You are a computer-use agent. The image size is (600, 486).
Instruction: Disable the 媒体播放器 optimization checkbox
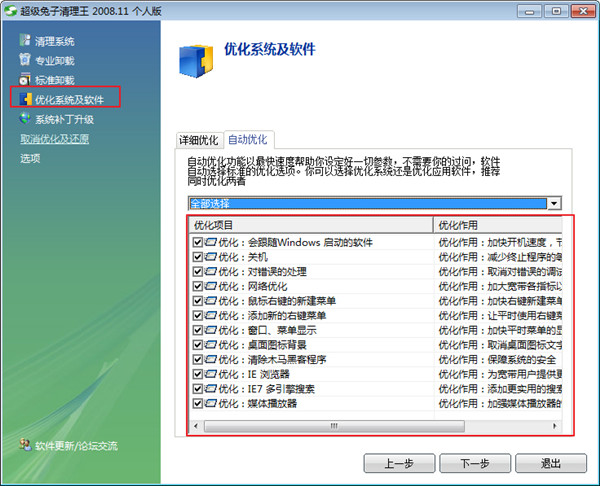point(197,403)
